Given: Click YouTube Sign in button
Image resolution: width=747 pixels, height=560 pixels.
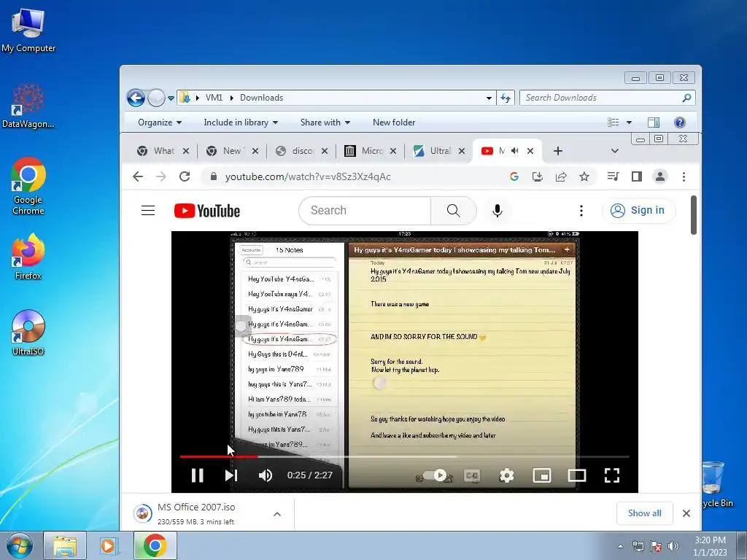Looking at the screenshot, I should pos(638,211).
